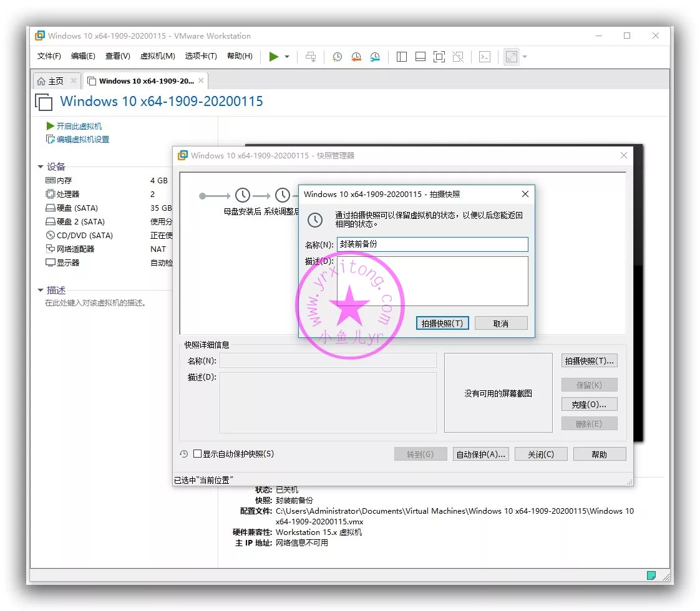This screenshot has height=611, width=700.
Task: Click the 拍摄快照(T) confirm button in dialog
Action: click(x=442, y=323)
